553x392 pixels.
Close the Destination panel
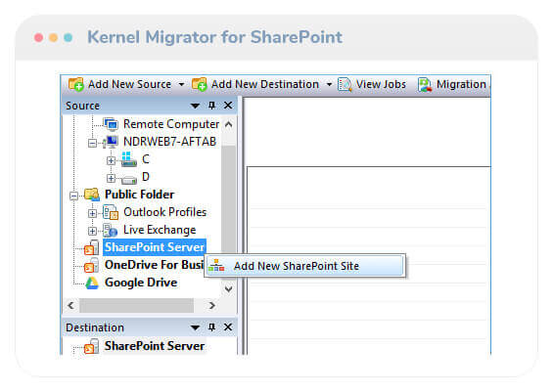[228, 327]
